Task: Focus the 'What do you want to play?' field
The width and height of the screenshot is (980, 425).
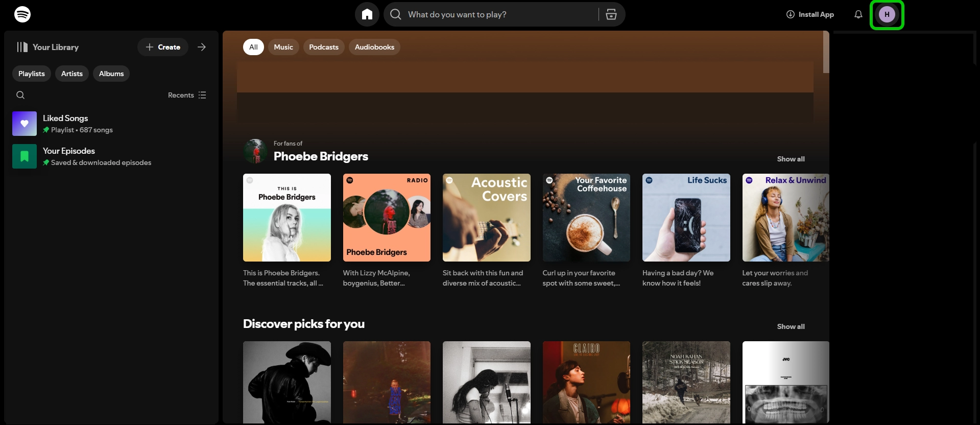Action: (x=500, y=14)
